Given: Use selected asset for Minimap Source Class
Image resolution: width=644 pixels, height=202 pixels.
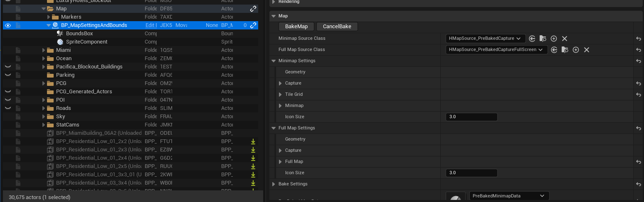Looking at the screenshot, I should pyautogui.click(x=532, y=39).
